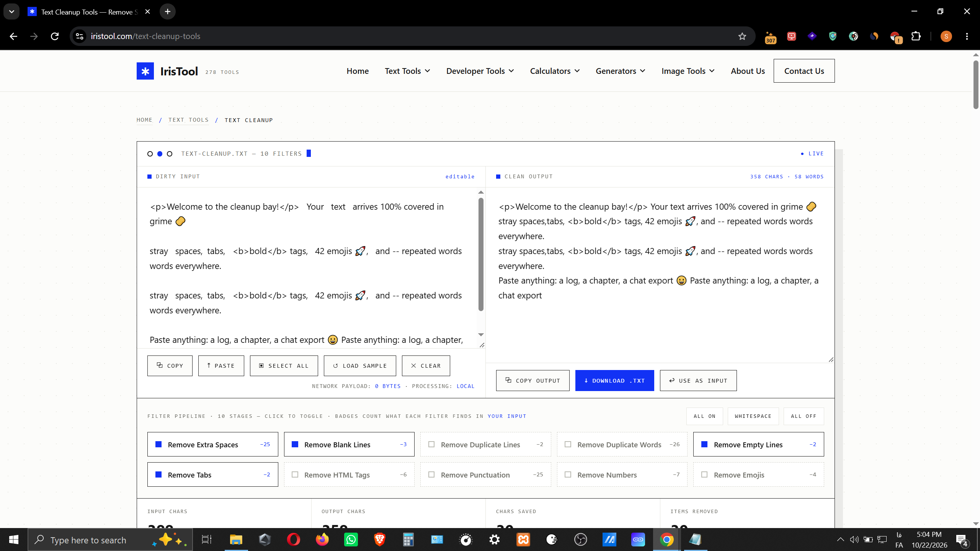Open the site information icon in address bar
Screen dimensions: 980x551
(x=80, y=36)
